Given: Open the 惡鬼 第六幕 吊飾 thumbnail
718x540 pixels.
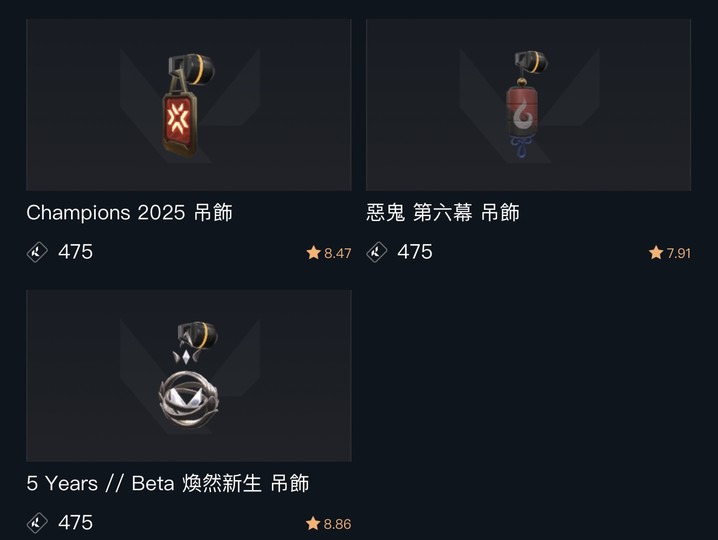Looking at the screenshot, I should [528, 105].
